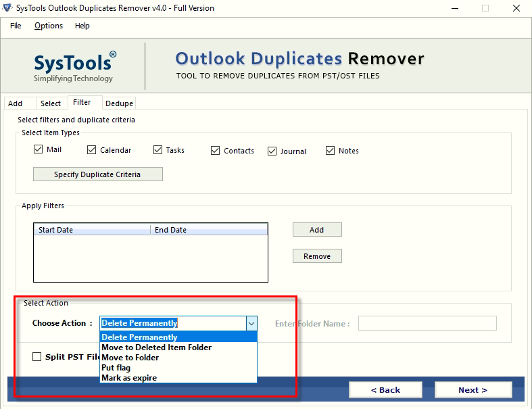
Task: Click the SysTools app icon in title bar
Action: (x=7, y=7)
